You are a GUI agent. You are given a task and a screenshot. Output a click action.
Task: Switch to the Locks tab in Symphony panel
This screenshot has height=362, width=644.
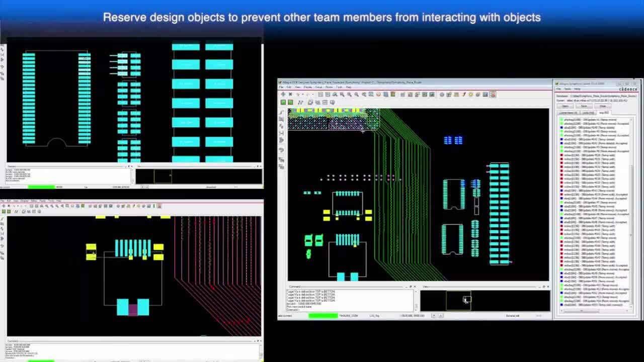coord(587,112)
